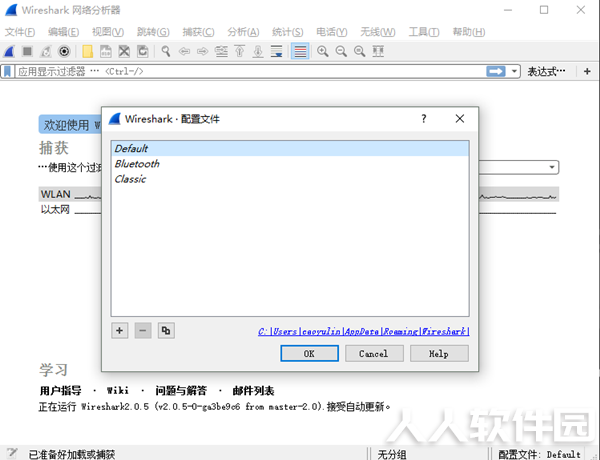Open the 统计(S) menu
Image resolution: width=600 pixels, height=460 pixels.
point(288,32)
